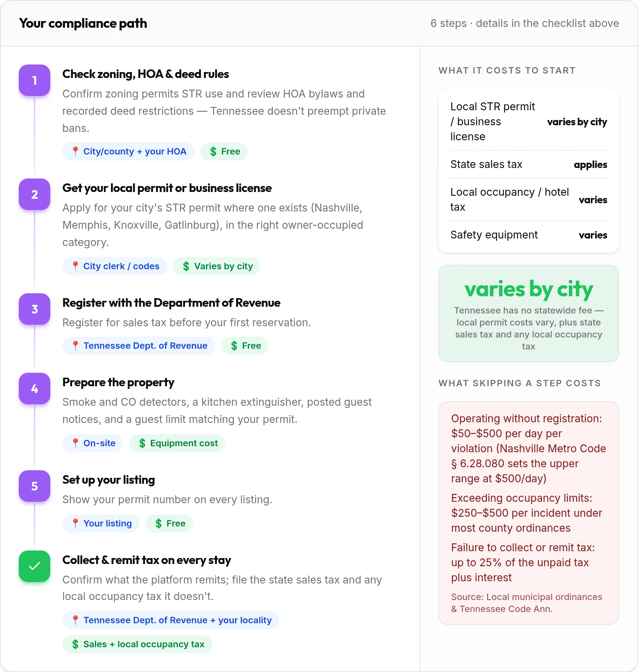The width and height of the screenshot is (638, 672).
Task: Click Sales + local occupancy tax tag
Action: (x=137, y=644)
